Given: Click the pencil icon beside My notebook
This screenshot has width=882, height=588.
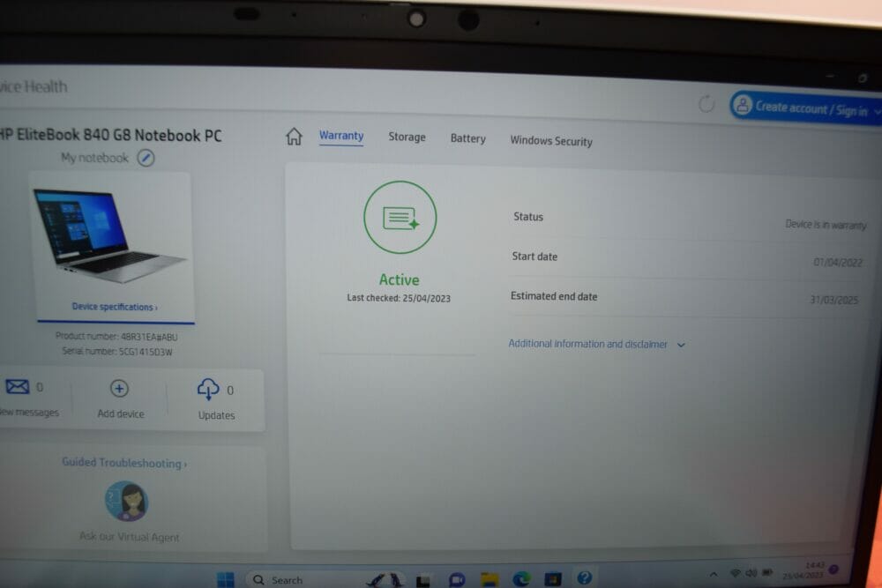Looking at the screenshot, I should click(x=146, y=158).
